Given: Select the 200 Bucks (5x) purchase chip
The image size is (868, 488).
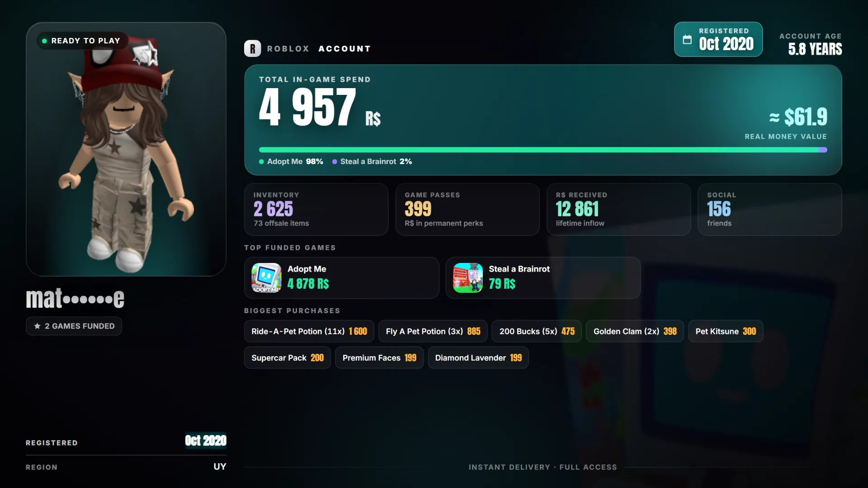Looking at the screenshot, I should point(537,331).
